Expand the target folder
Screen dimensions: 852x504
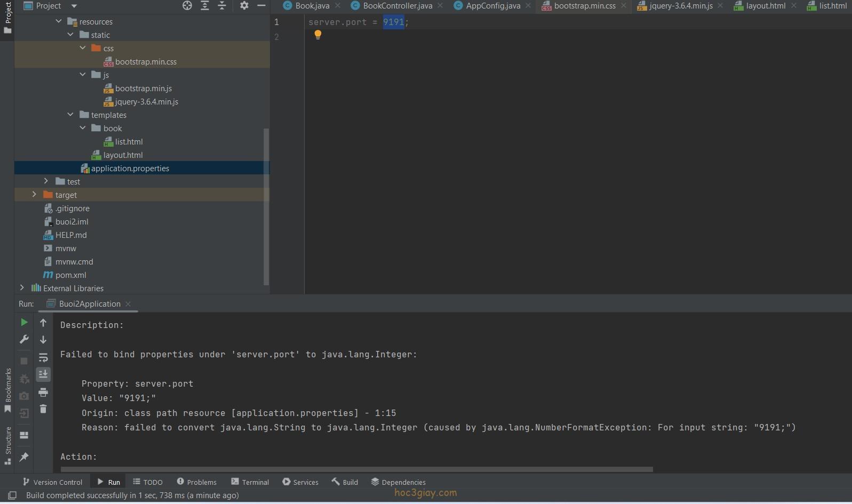tap(34, 195)
